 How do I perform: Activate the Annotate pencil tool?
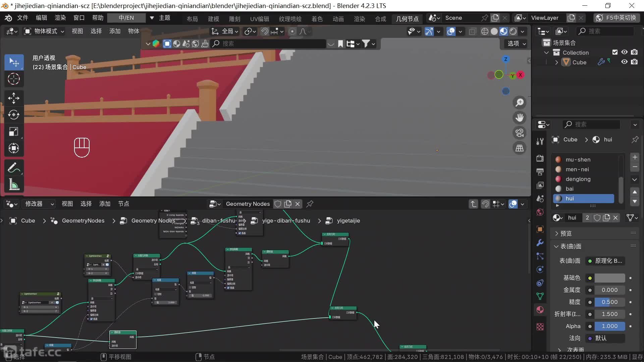(14, 168)
